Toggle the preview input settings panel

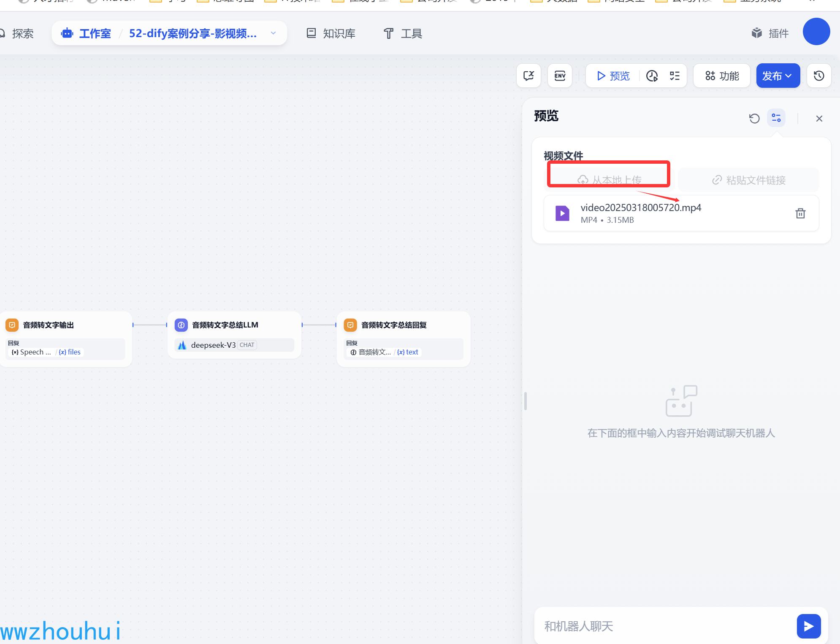click(776, 118)
